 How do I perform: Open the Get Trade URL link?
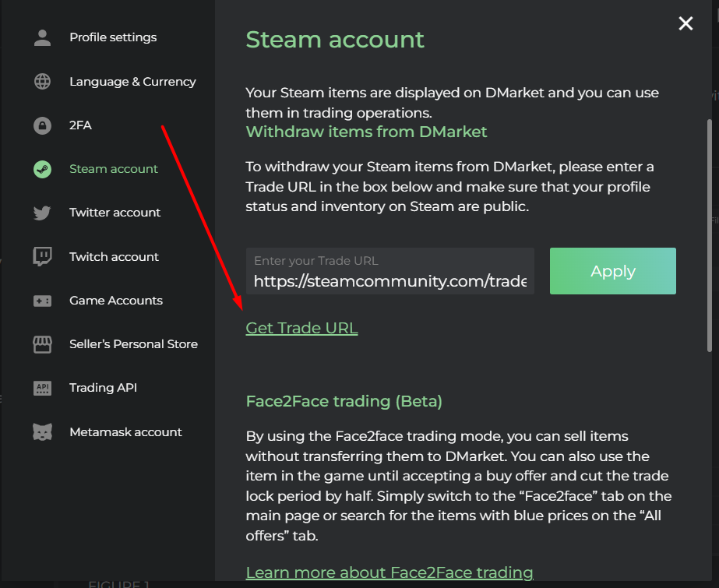(x=301, y=327)
